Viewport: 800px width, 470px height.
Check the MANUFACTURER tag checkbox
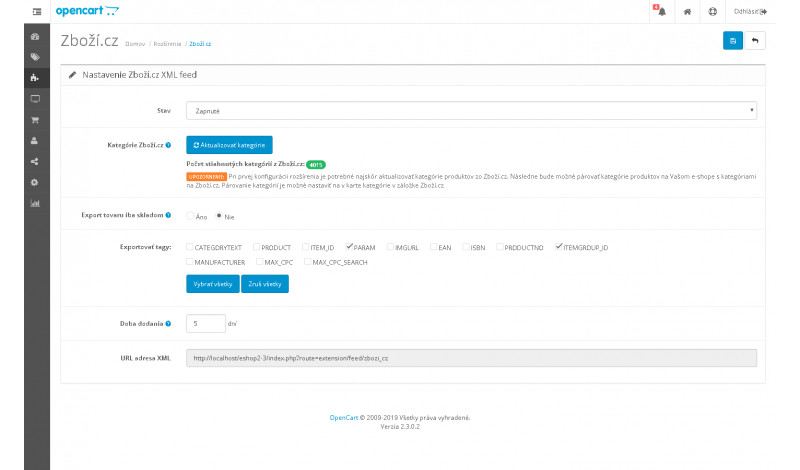tap(189, 262)
